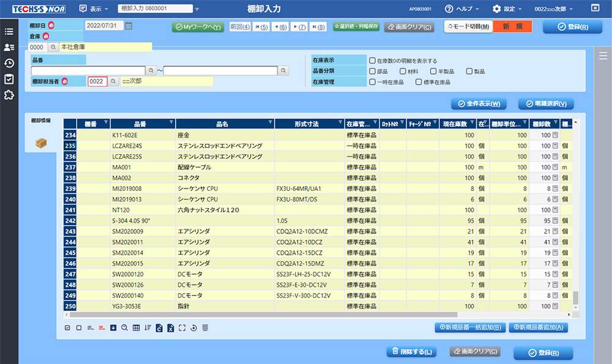612x364 pixels.
Task: Click the row density lines icon
Action: [205, 328]
